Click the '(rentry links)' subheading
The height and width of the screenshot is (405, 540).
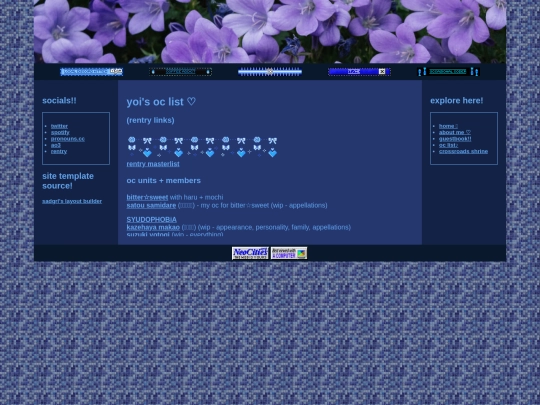coord(150,120)
